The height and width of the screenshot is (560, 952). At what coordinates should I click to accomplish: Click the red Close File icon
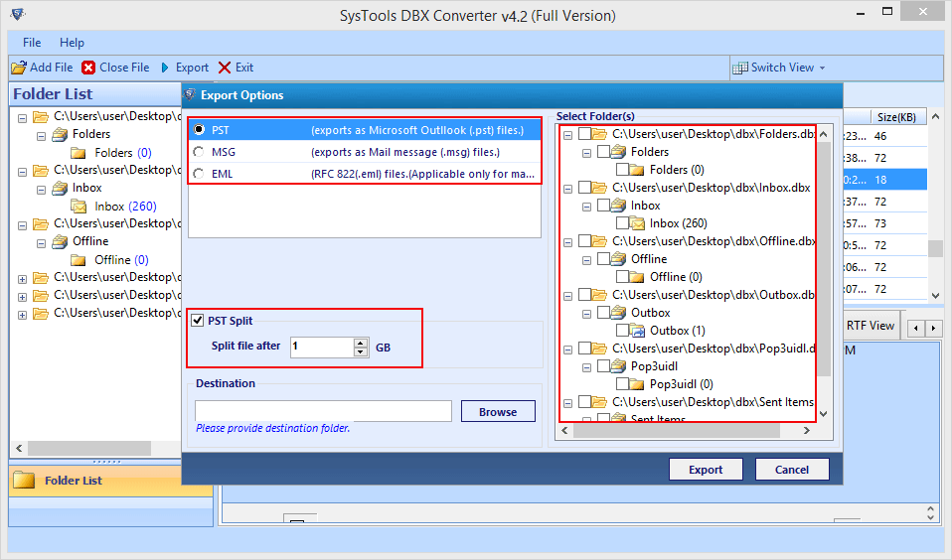(x=88, y=68)
